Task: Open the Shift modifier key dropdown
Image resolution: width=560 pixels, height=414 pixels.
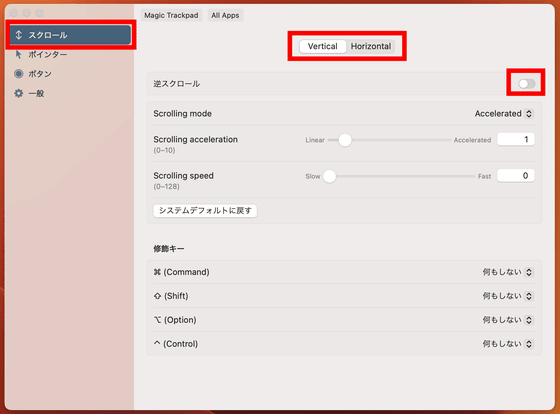Action: click(508, 296)
